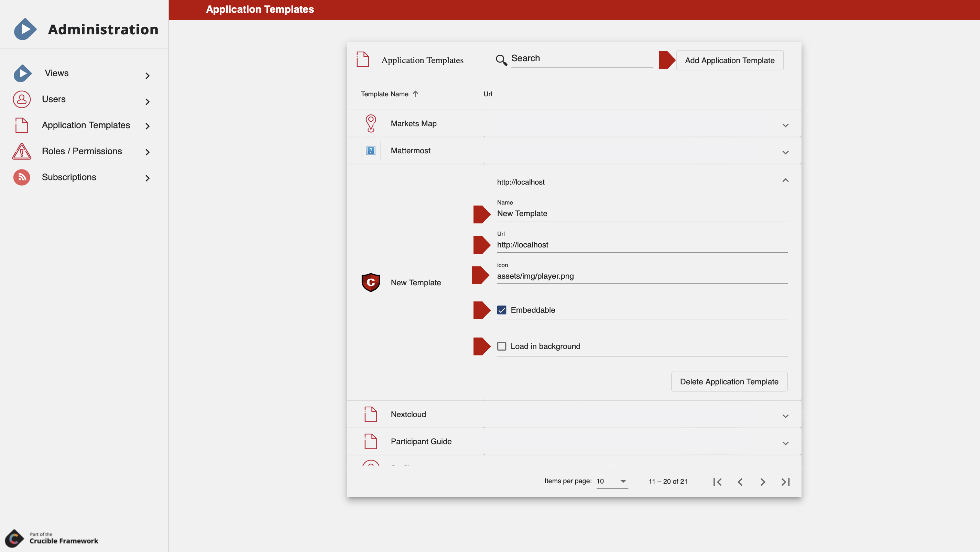This screenshot has width=980, height=552.
Task: Click the search magnifier icon
Action: pyautogui.click(x=501, y=60)
